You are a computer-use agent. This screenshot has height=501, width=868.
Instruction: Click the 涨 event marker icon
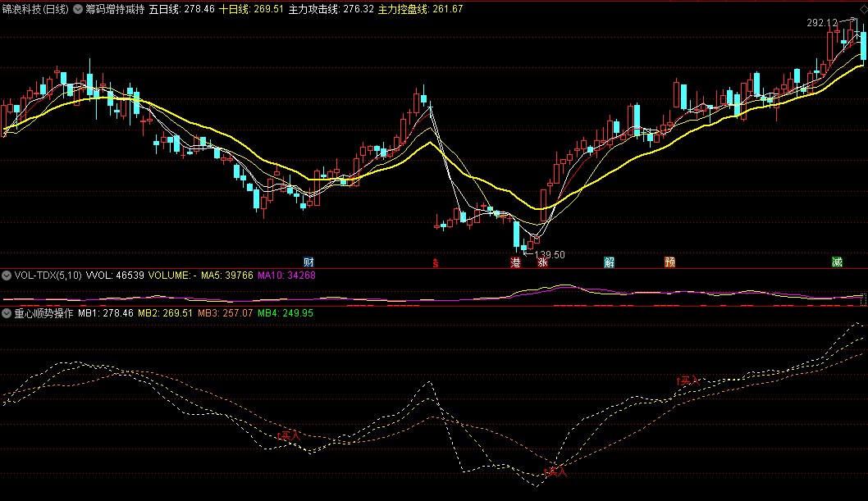point(542,262)
